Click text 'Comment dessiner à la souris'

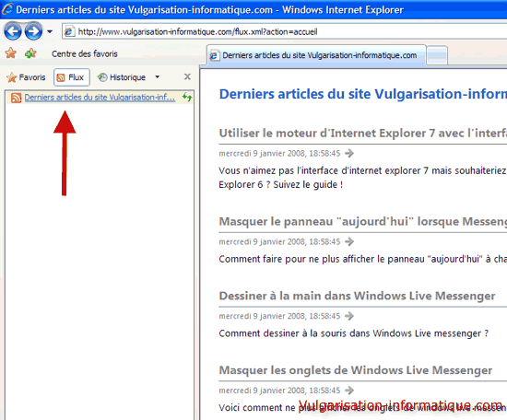click(x=282, y=333)
